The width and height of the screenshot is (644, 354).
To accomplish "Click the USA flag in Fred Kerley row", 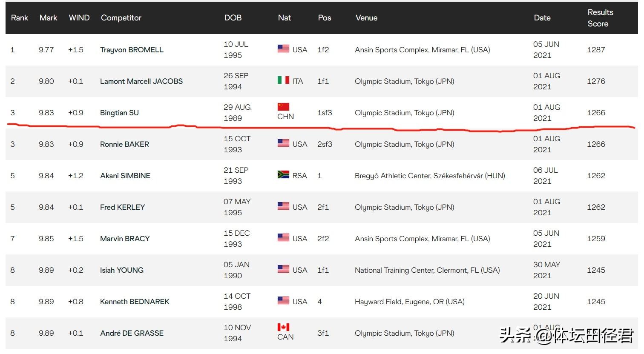I will pyautogui.click(x=283, y=206).
